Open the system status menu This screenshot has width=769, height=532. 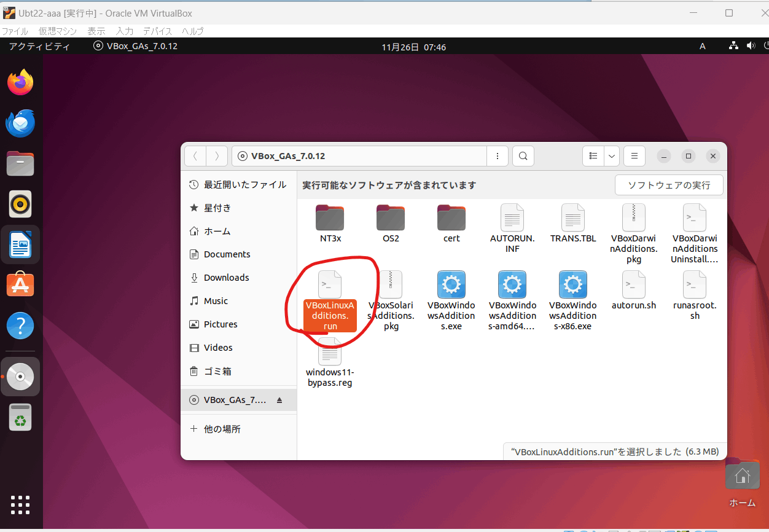pos(749,46)
